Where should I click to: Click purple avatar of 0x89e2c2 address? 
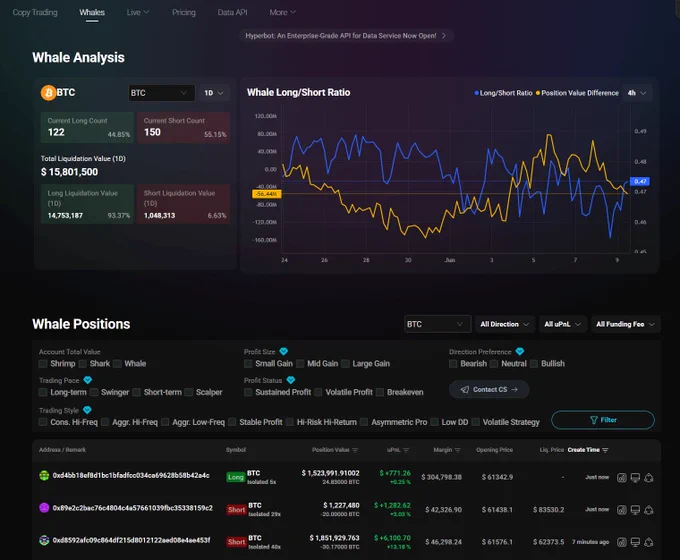coord(44,508)
